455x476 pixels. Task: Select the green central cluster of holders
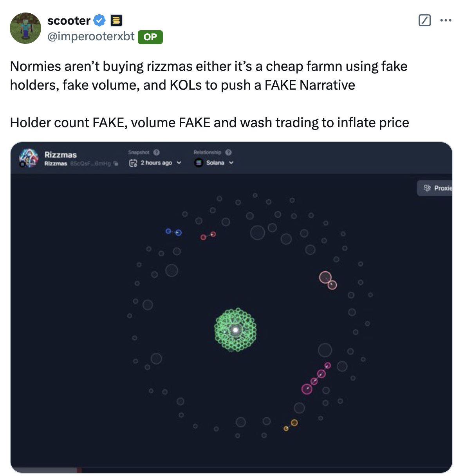pyautogui.click(x=236, y=330)
